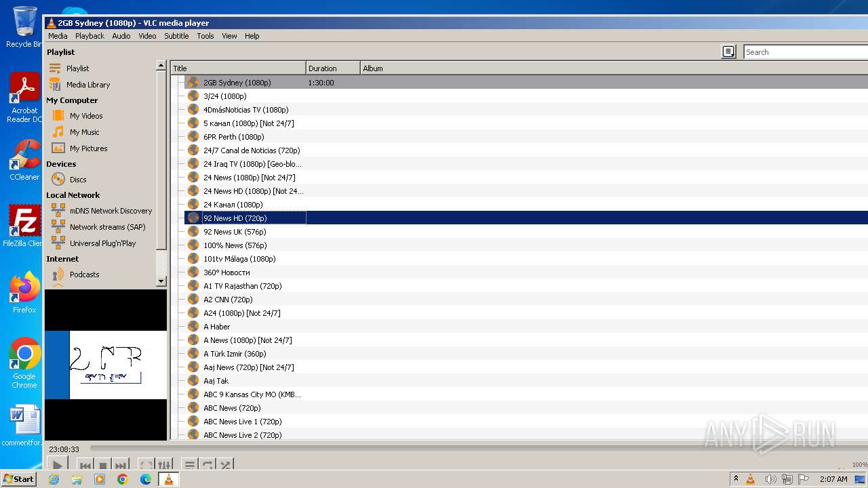Image resolution: width=868 pixels, height=488 pixels.
Task: Select A2 CNN (720p) entry
Action: [x=526, y=300]
